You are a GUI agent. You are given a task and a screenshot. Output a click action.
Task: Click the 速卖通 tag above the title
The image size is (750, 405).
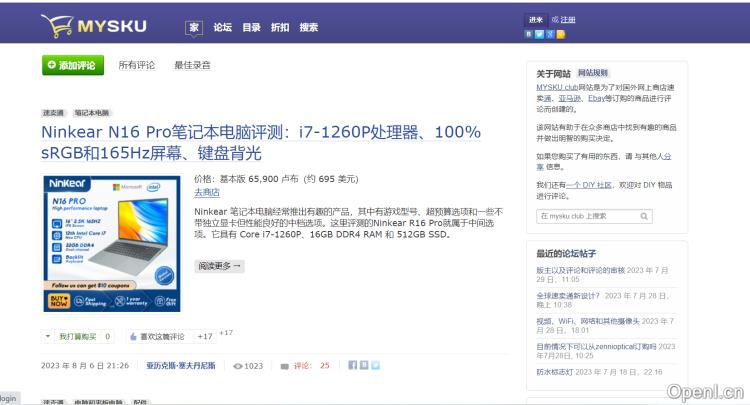53,113
